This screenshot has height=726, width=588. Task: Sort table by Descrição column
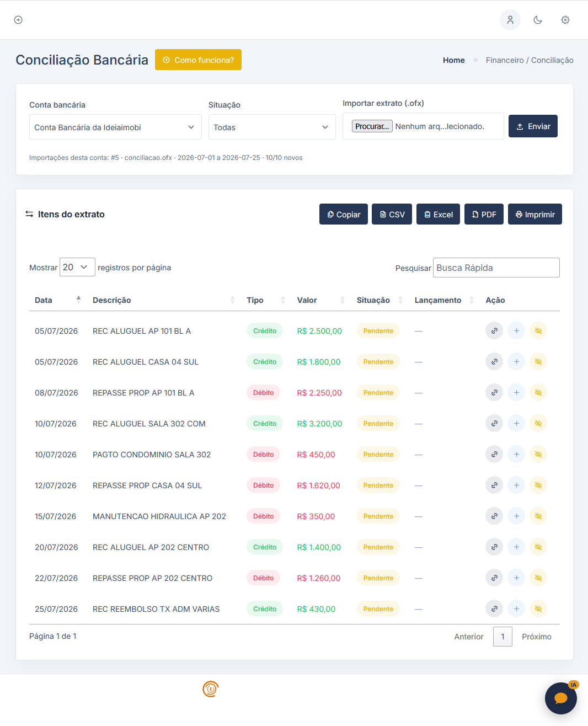pyautogui.click(x=164, y=300)
